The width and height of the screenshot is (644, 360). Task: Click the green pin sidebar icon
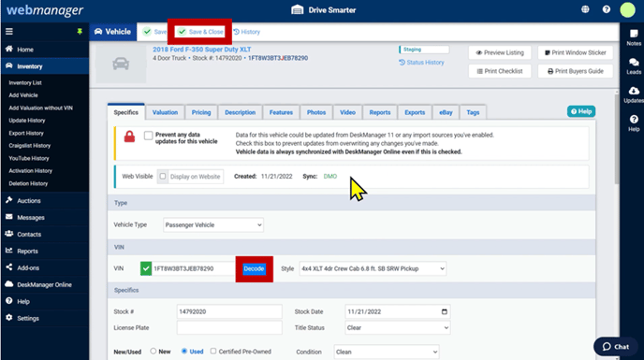pos(80,32)
